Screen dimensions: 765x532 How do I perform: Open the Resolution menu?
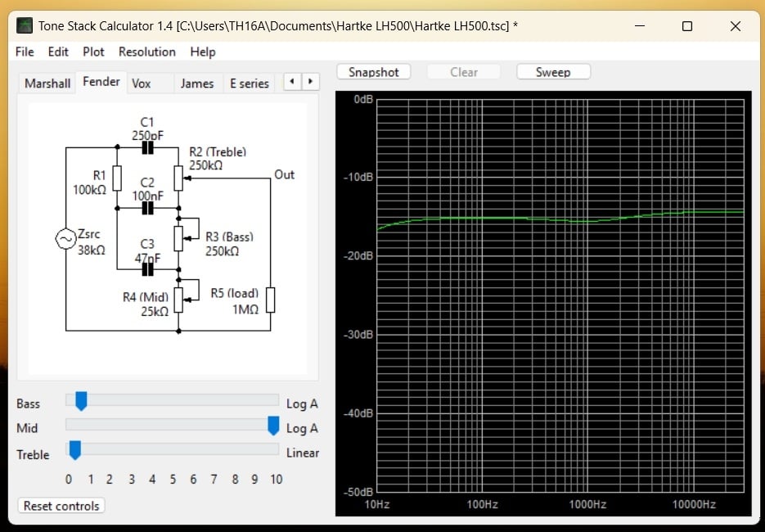point(146,52)
